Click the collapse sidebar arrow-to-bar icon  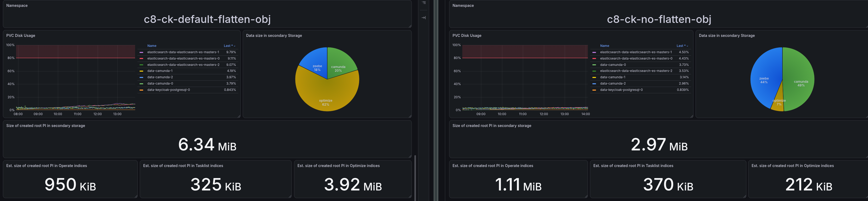tap(424, 18)
